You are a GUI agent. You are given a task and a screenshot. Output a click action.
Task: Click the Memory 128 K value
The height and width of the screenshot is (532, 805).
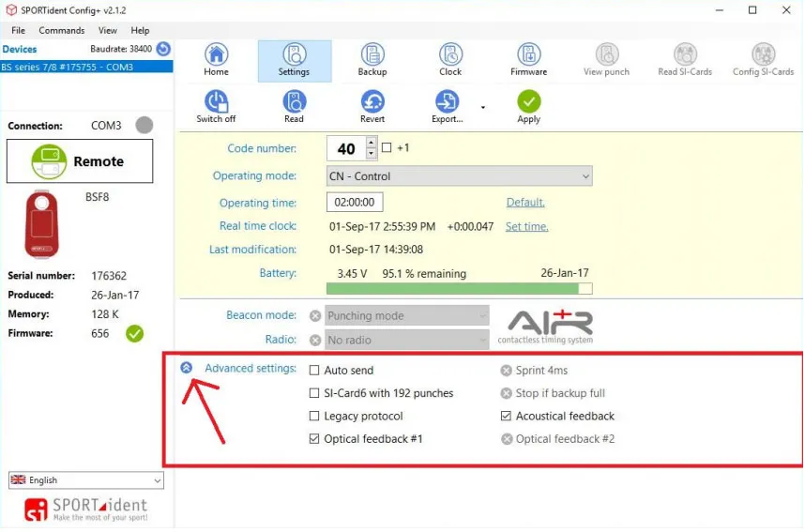[x=105, y=314]
